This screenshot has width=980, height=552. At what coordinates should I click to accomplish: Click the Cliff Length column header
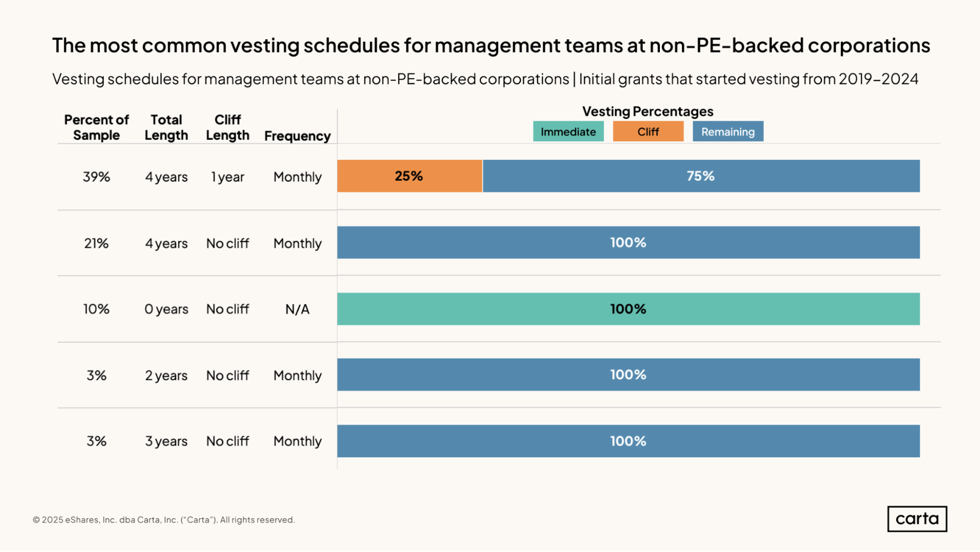pos(227,128)
